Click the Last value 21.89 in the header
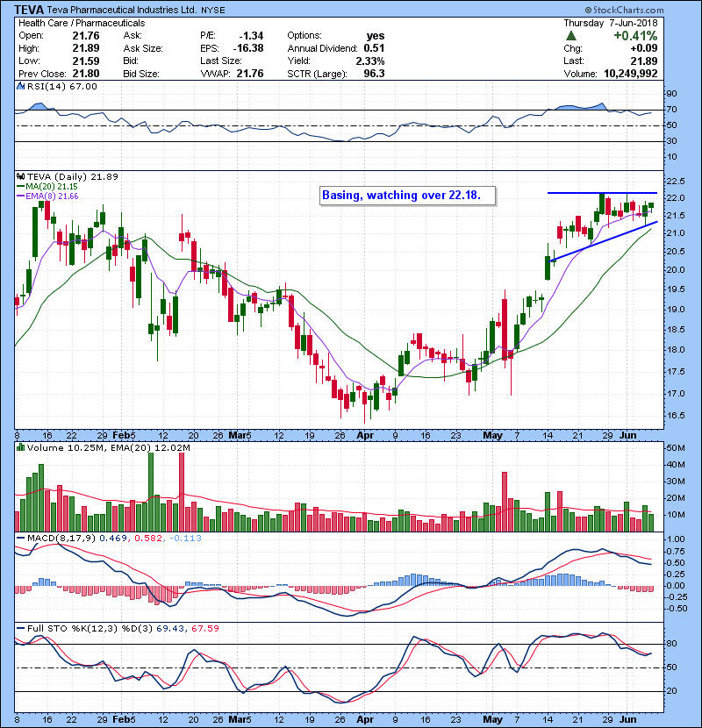This screenshot has height=728, width=702. click(x=644, y=61)
